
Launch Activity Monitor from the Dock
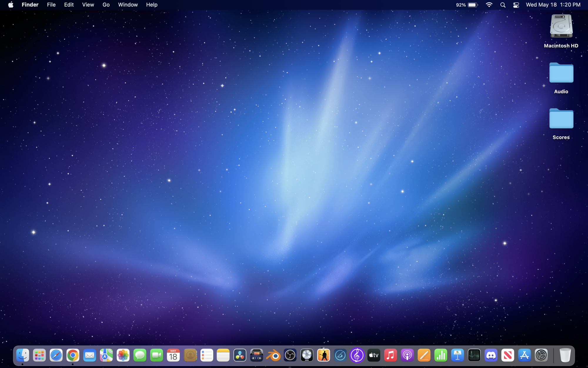474,355
